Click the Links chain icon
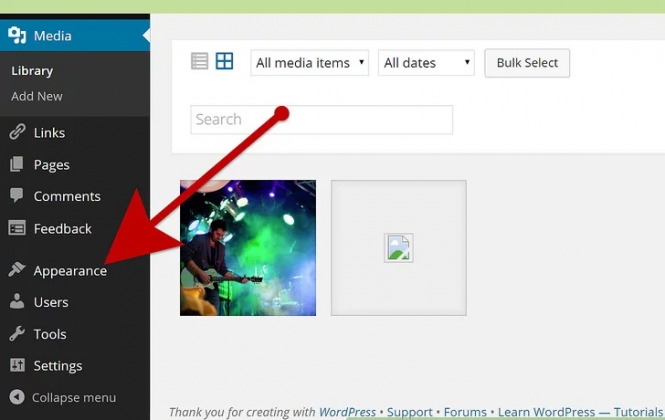This screenshot has width=665, height=420. pyautogui.click(x=17, y=132)
